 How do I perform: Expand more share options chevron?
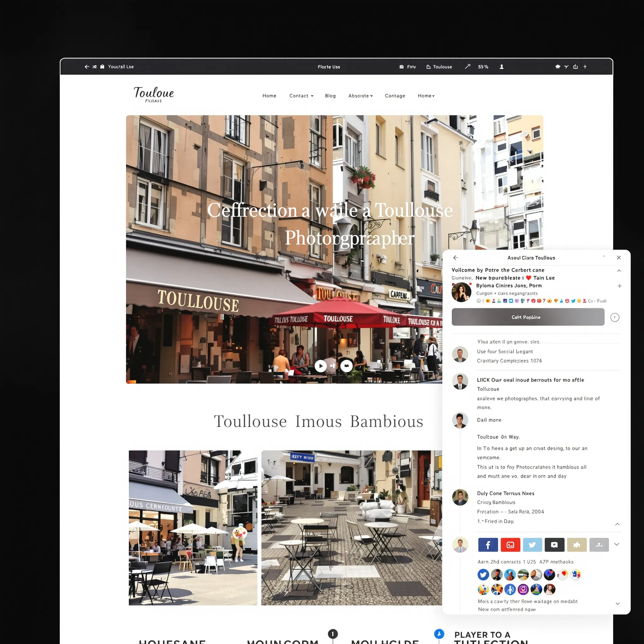click(x=617, y=544)
